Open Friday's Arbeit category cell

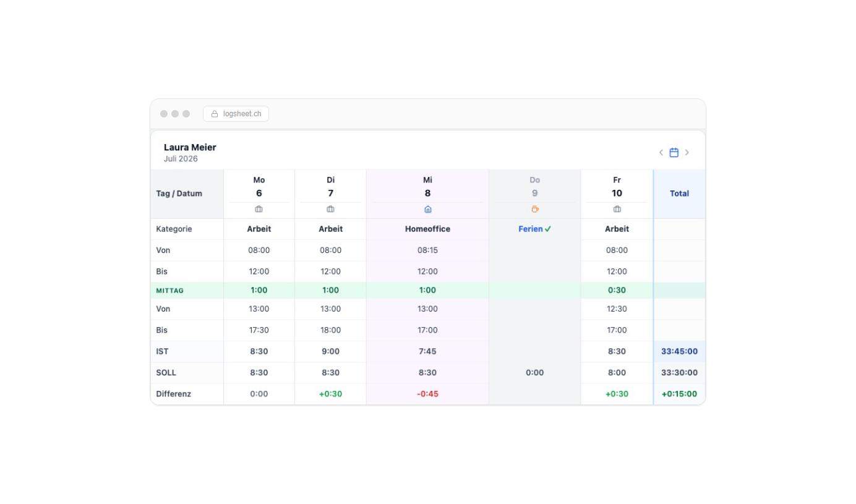[617, 229]
